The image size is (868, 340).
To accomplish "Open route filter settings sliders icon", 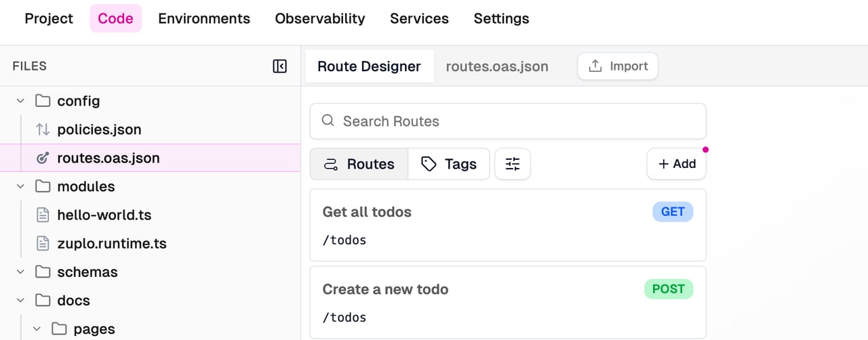I will click(x=513, y=164).
